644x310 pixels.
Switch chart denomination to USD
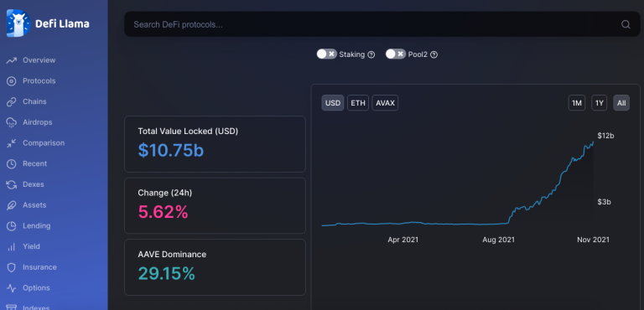tap(333, 103)
